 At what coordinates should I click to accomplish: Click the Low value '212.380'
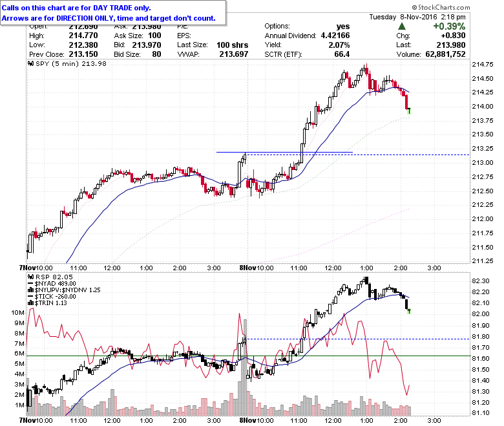click(83, 45)
